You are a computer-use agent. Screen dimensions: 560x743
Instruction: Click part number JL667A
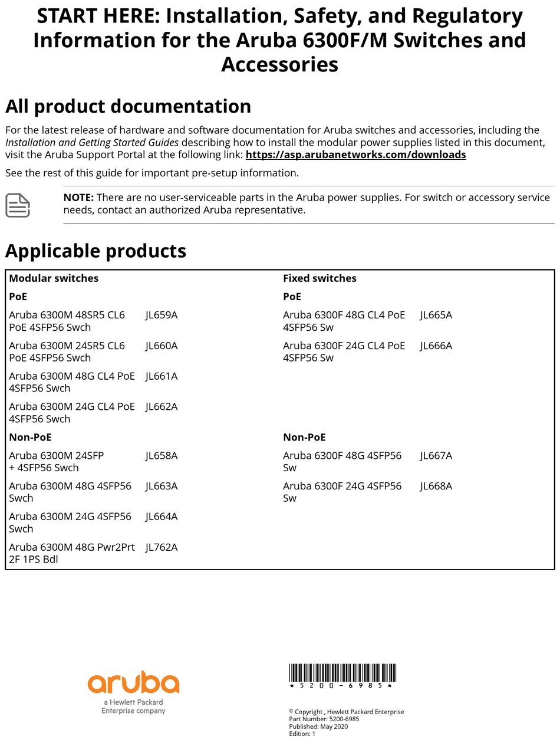[x=436, y=455]
